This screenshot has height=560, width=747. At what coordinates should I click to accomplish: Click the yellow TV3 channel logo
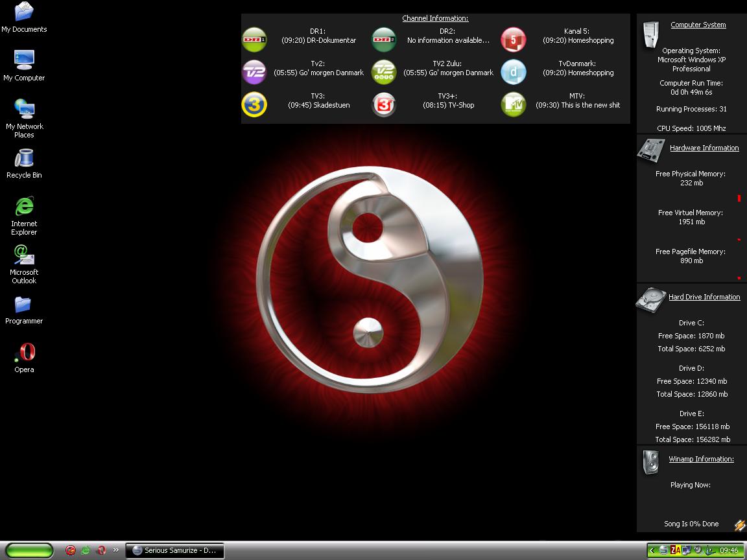pyautogui.click(x=254, y=104)
